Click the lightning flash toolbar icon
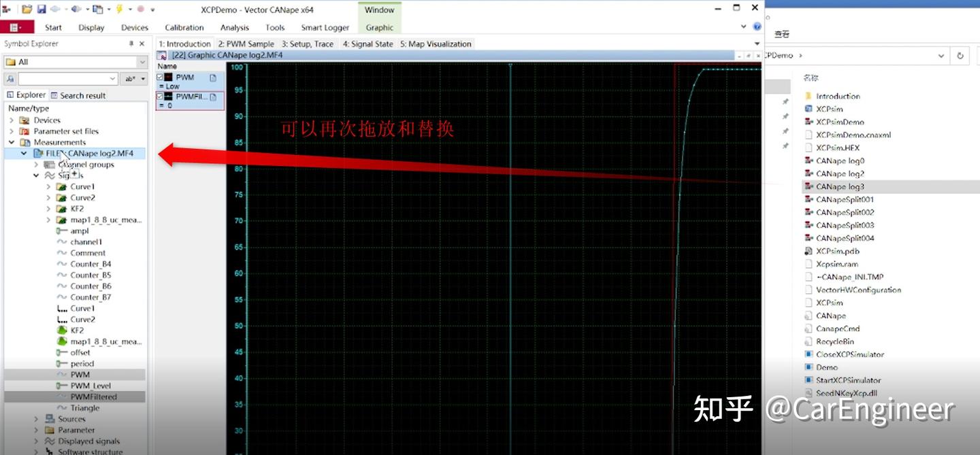Viewport: 980px width, 455px height. pyautogui.click(x=120, y=10)
